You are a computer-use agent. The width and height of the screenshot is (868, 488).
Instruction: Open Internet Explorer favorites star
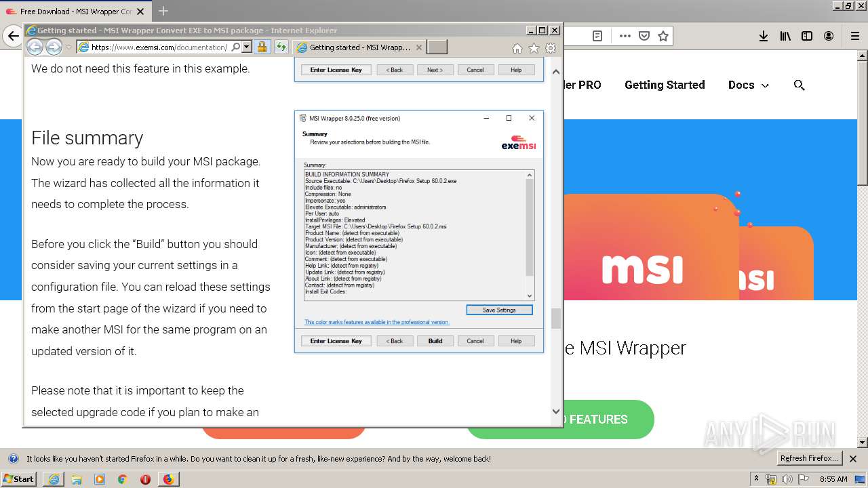(x=534, y=48)
